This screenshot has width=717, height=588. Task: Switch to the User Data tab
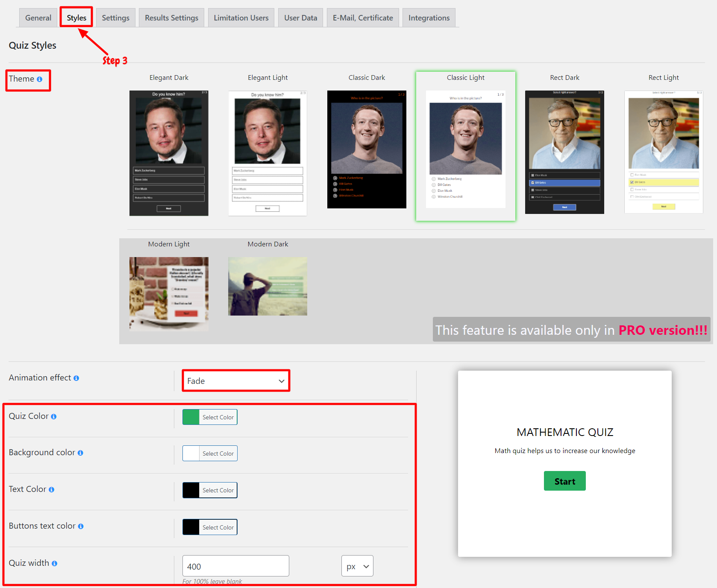tap(300, 18)
